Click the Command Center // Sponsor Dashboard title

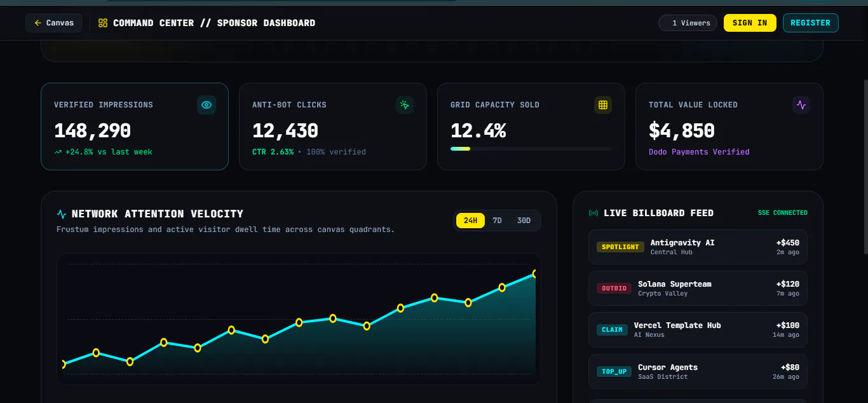214,23
